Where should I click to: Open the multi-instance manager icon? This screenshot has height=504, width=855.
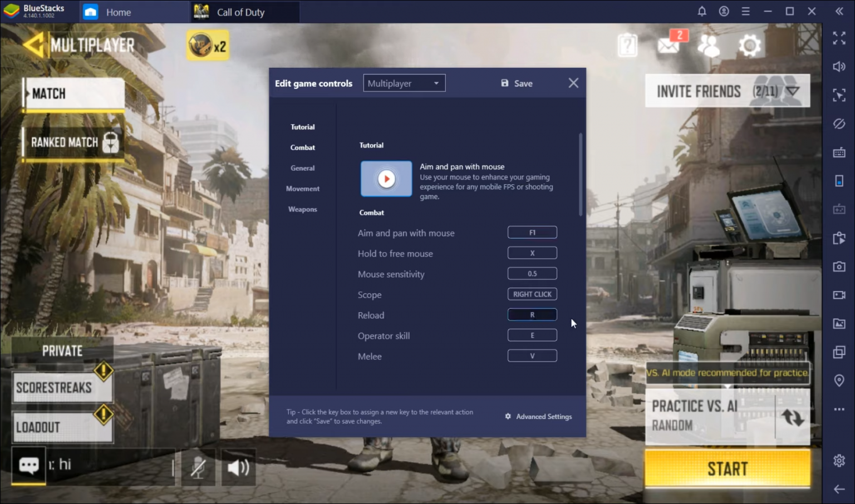click(839, 352)
